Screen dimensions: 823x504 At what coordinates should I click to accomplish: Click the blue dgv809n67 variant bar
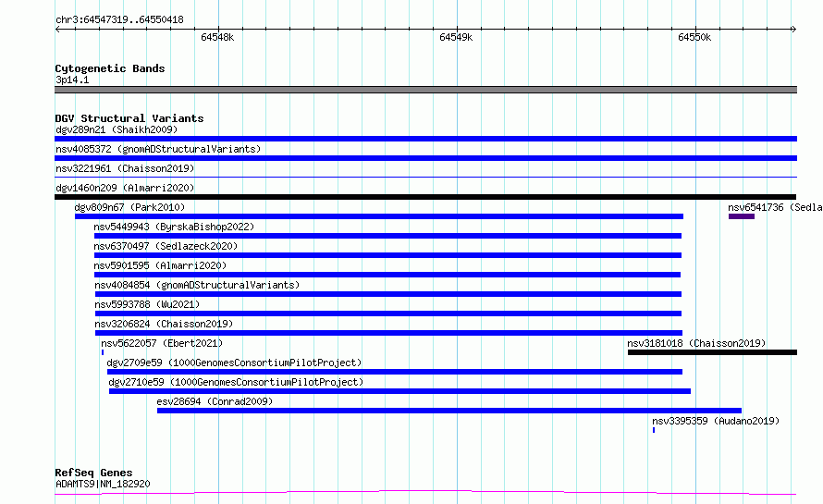[x=379, y=216]
